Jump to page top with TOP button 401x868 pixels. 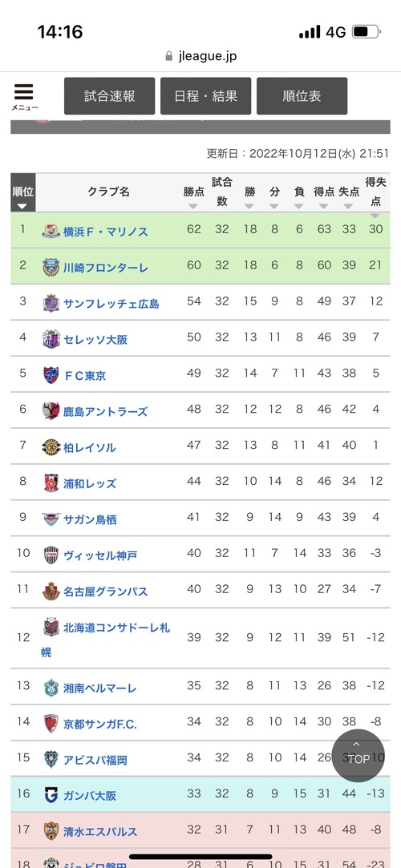click(x=358, y=755)
